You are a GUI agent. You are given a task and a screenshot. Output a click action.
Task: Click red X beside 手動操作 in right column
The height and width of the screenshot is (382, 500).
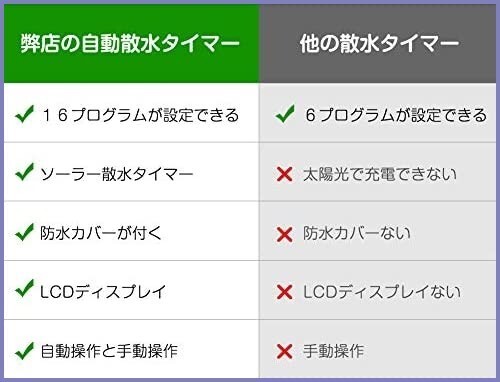pos(285,351)
